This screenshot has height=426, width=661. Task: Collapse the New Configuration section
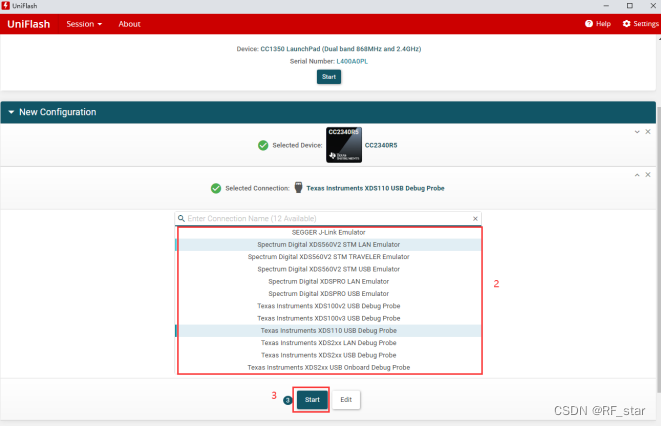[x=11, y=112]
